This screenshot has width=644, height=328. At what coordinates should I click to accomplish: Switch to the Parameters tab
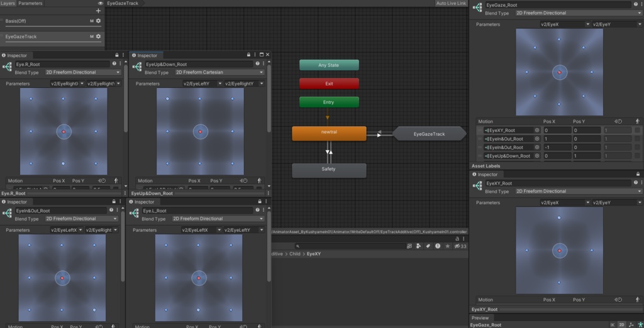30,3
